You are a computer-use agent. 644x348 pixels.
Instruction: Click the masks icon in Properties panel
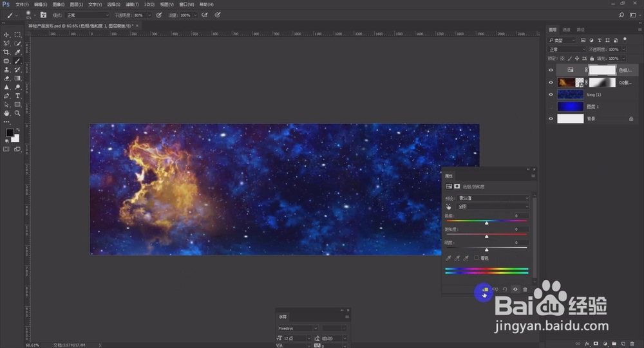(x=457, y=187)
